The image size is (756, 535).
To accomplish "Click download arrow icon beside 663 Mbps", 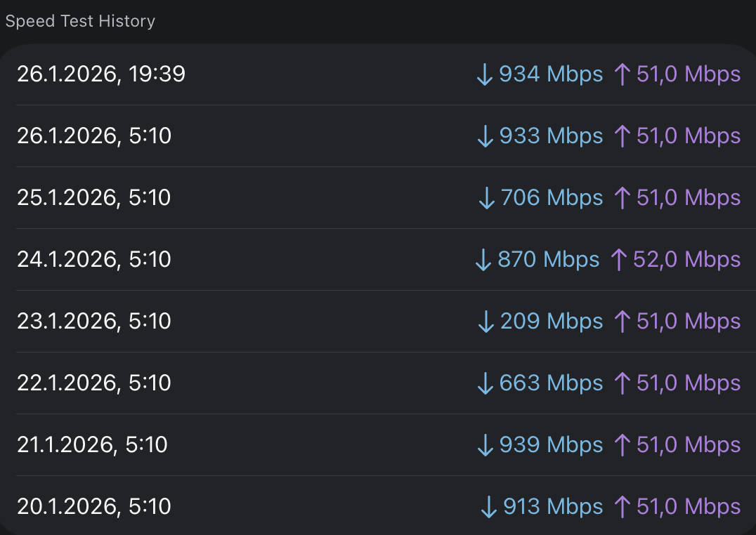I will tap(485, 383).
